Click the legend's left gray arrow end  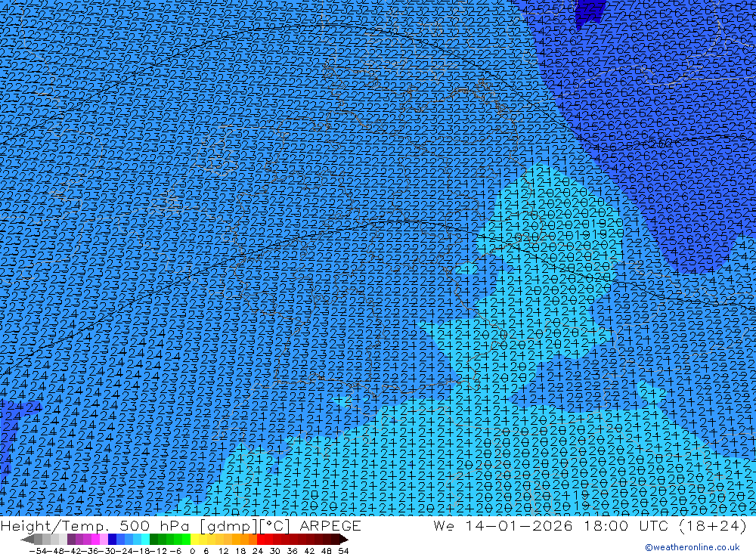point(27,540)
